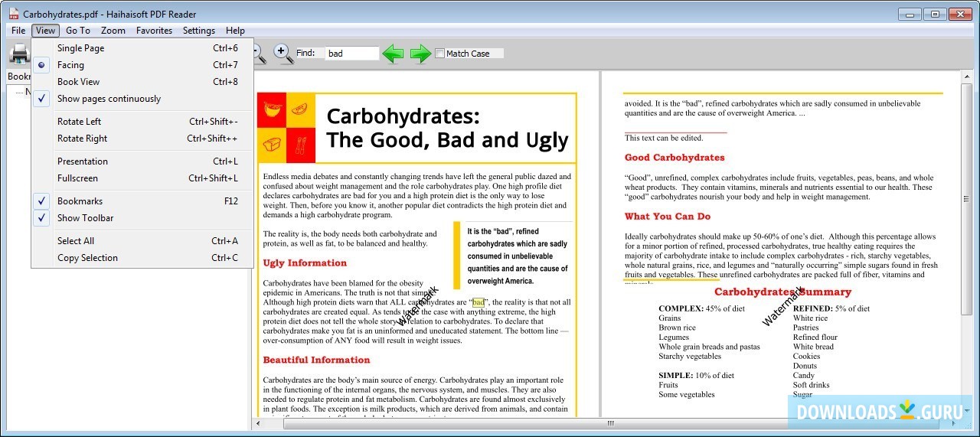Toggle the Show Toolbar option
The height and width of the screenshot is (437, 980).
[x=142, y=218]
